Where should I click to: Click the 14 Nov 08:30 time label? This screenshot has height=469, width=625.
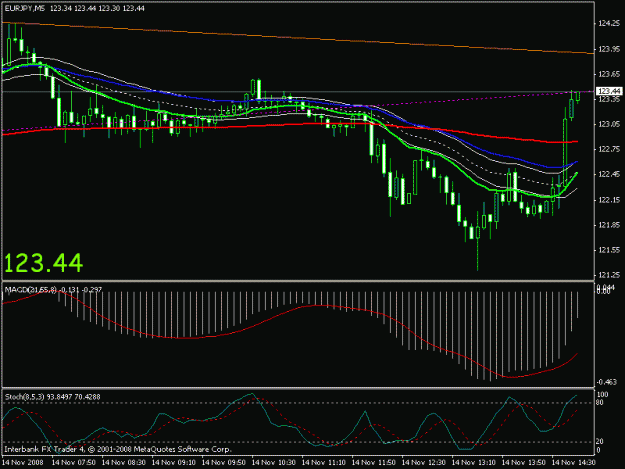(124, 462)
